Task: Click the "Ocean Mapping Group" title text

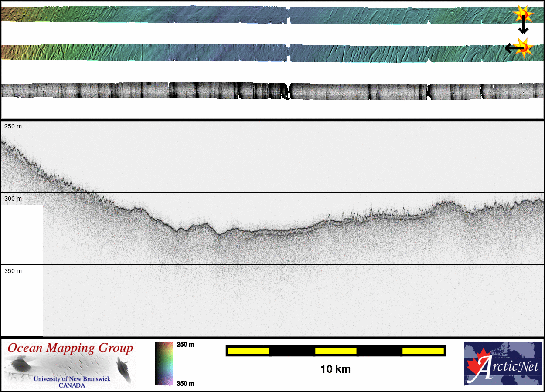Action: click(x=70, y=348)
